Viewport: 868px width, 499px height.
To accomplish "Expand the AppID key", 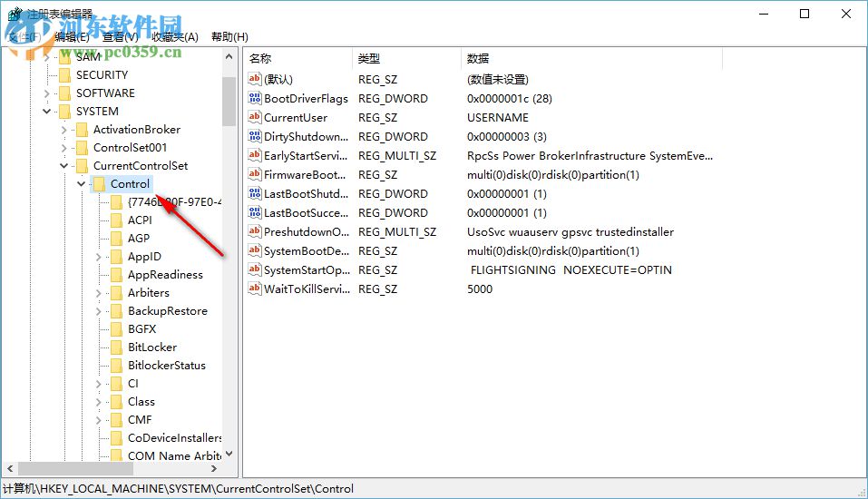I will pyautogui.click(x=99, y=257).
